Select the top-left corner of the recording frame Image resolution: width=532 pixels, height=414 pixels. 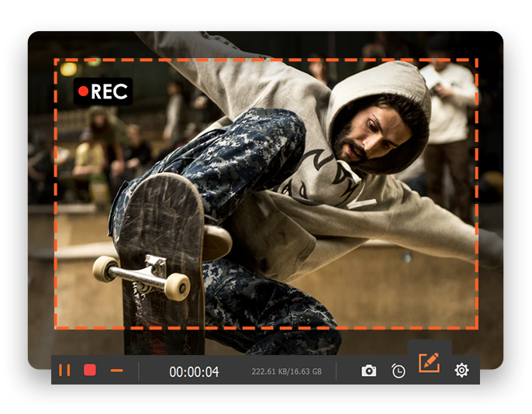[x=55, y=60]
